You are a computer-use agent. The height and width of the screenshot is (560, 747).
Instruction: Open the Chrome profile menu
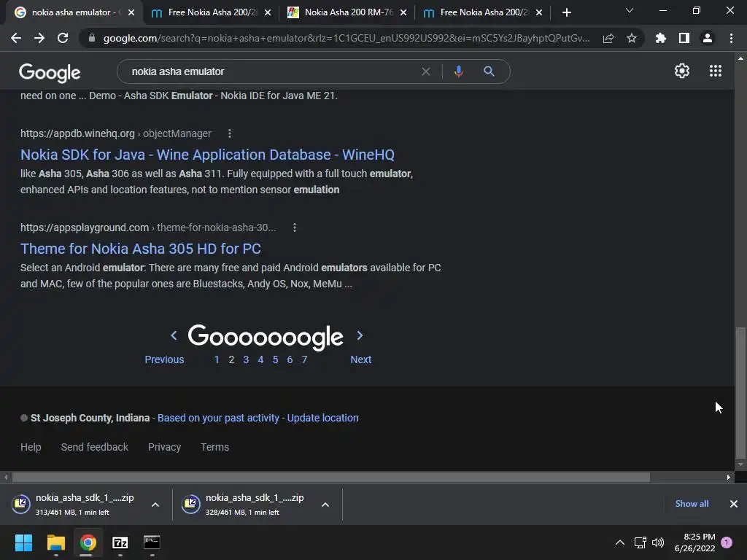(708, 38)
